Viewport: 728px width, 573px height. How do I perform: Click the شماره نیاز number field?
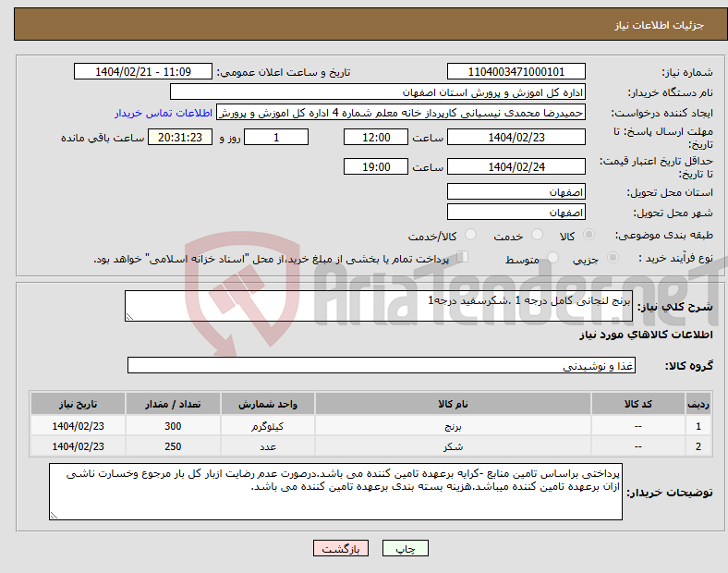click(x=516, y=72)
